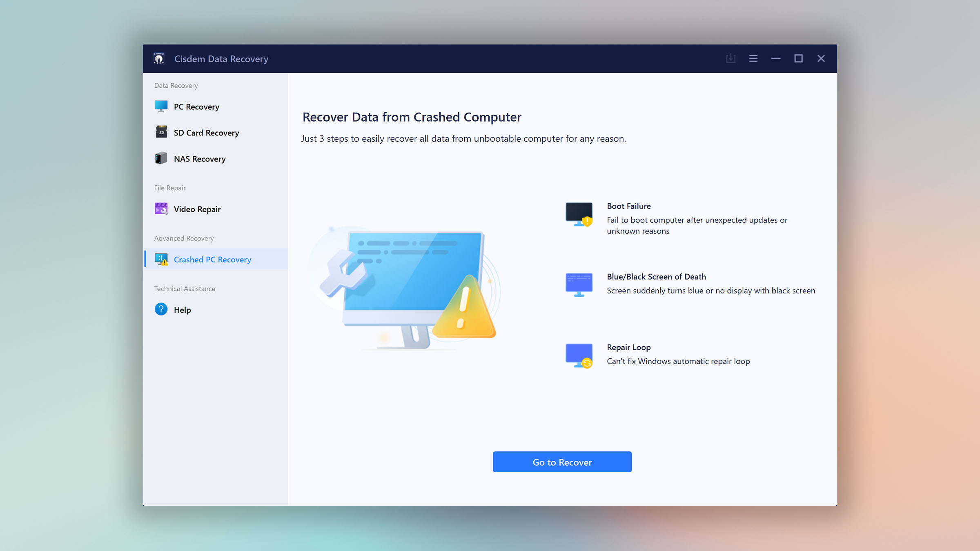Expand the Data Recovery section
The image size is (980, 551).
tap(176, 85)
